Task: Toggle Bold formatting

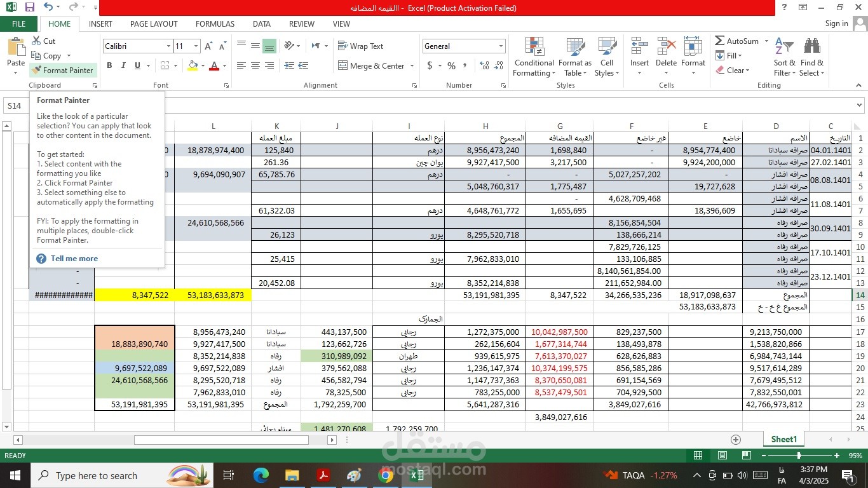Action: point(109,65)
